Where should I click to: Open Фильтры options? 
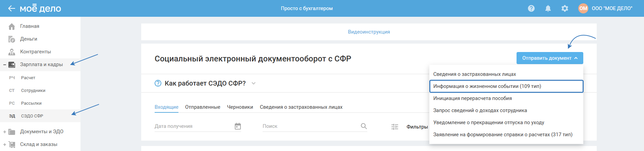tap(417, 127)
